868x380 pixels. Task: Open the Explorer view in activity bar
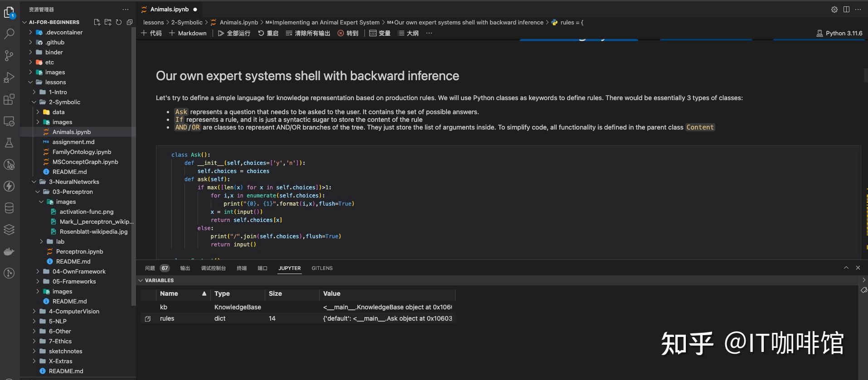pos(9,12)
